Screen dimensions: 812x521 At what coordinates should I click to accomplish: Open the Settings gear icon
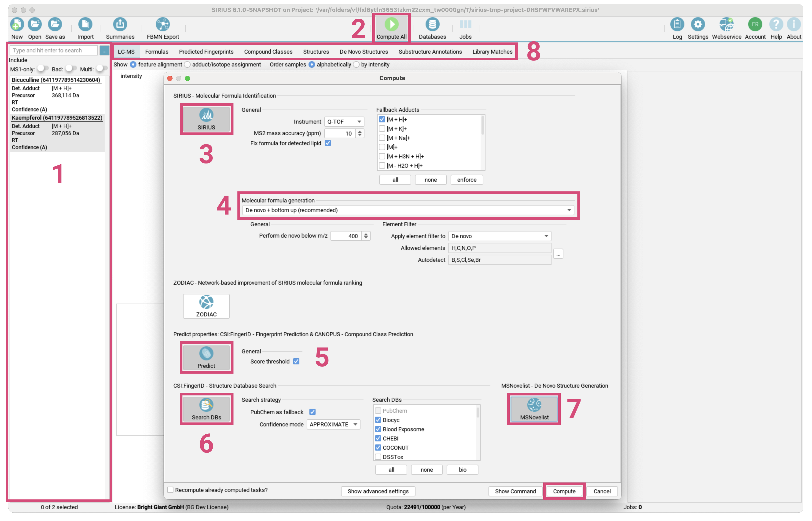[698, 24]
